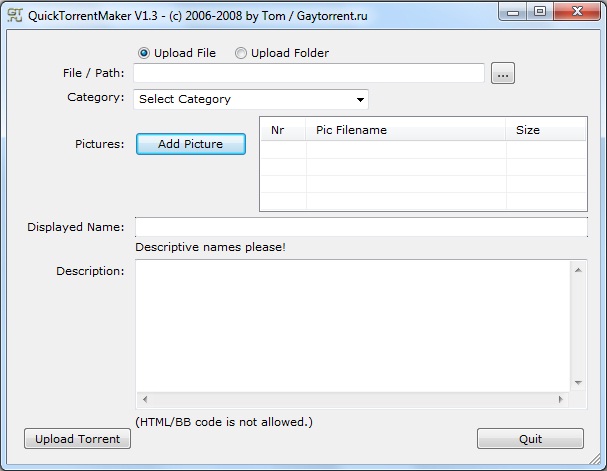Click the QuickTorrentMaker app icon in title bar
Screen dimensions: 607x471
[x=15, y=12]
